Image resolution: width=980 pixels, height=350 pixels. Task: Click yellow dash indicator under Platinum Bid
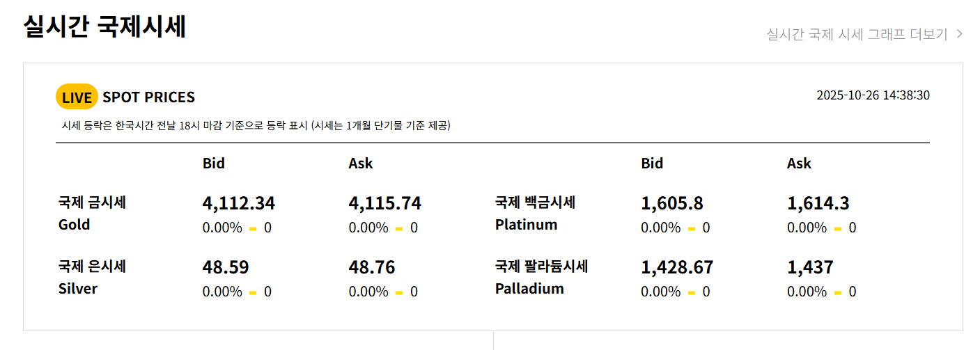[x=692, y=228]
